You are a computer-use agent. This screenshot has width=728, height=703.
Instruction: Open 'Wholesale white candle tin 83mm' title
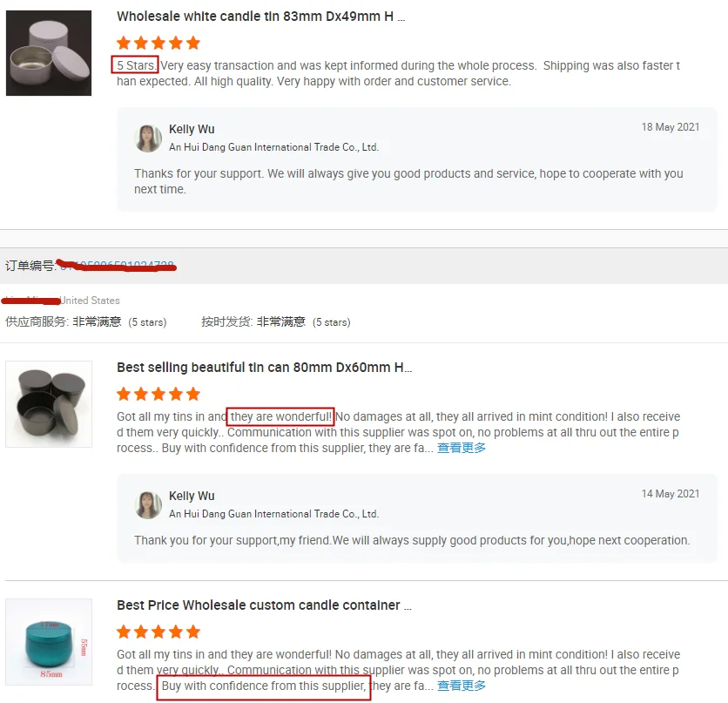click(261, 17)
